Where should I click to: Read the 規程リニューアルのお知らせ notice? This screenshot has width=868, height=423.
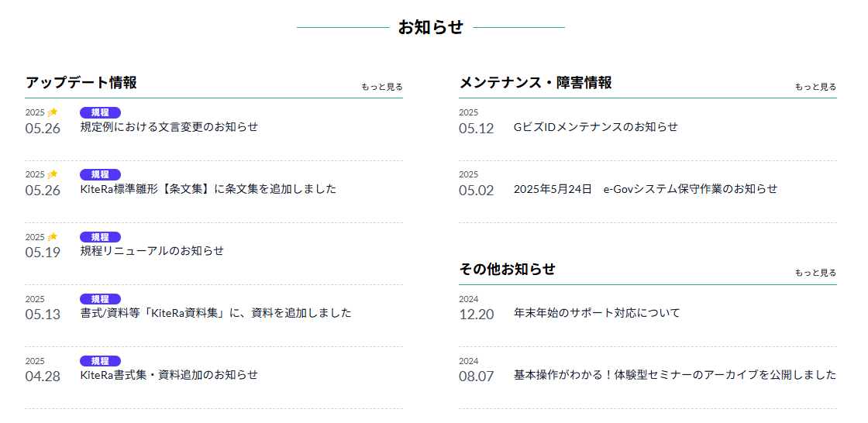pyautogui.click(x=152, y=251)
